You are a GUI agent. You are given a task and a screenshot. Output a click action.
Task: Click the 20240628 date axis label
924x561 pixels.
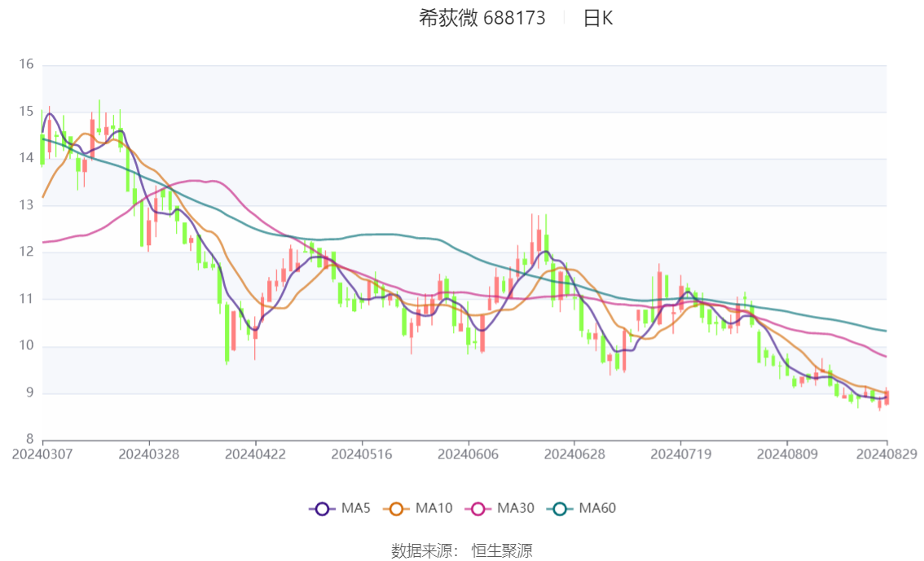(x=574, y=454)
